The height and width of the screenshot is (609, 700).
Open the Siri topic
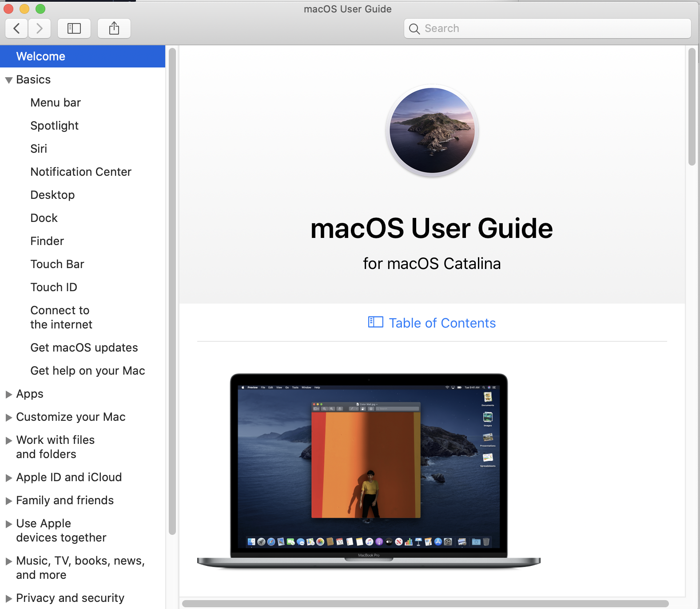[x=39, y=149]
